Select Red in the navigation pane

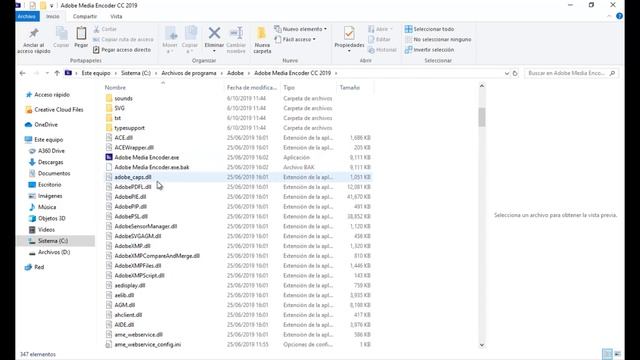point(35,267)
